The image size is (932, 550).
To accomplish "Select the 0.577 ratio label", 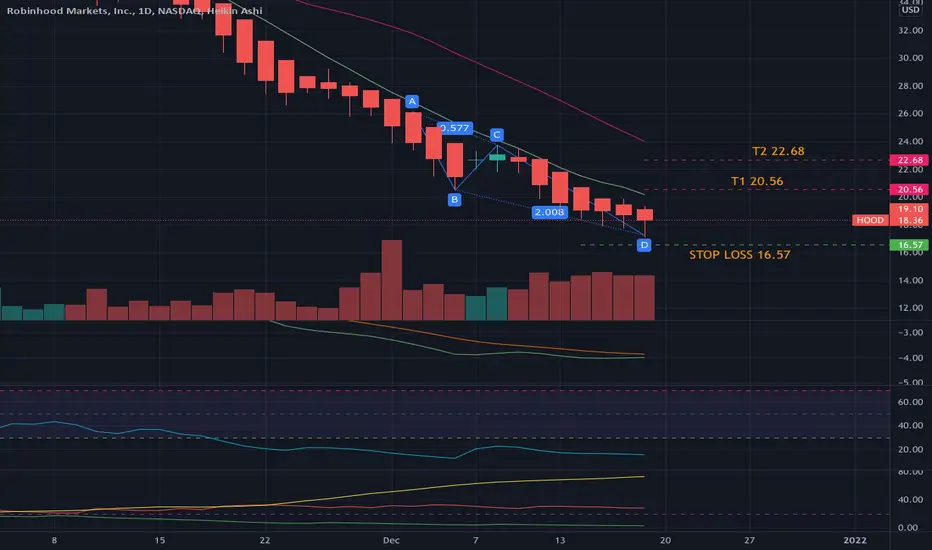I will click(x=455, y=128).
